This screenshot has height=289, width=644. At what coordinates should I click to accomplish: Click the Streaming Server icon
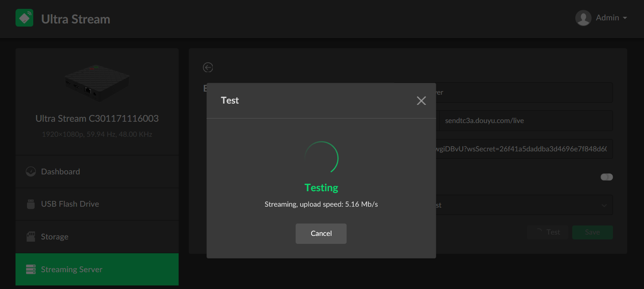coord(31,270)
